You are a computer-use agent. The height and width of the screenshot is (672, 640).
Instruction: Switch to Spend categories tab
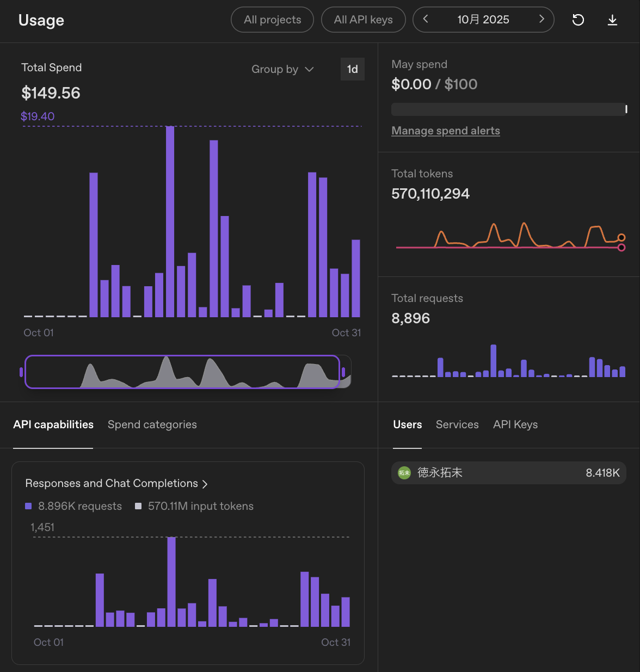point(152,424)
